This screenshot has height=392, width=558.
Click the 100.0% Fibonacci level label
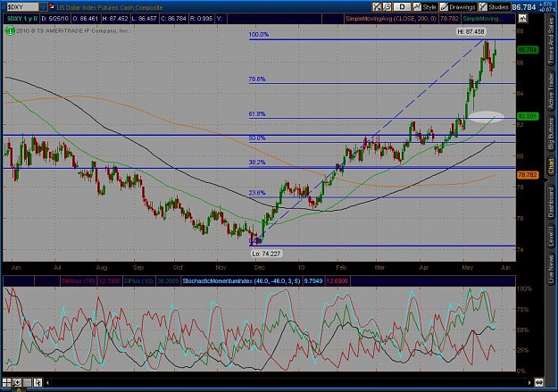tap(259, 35)
